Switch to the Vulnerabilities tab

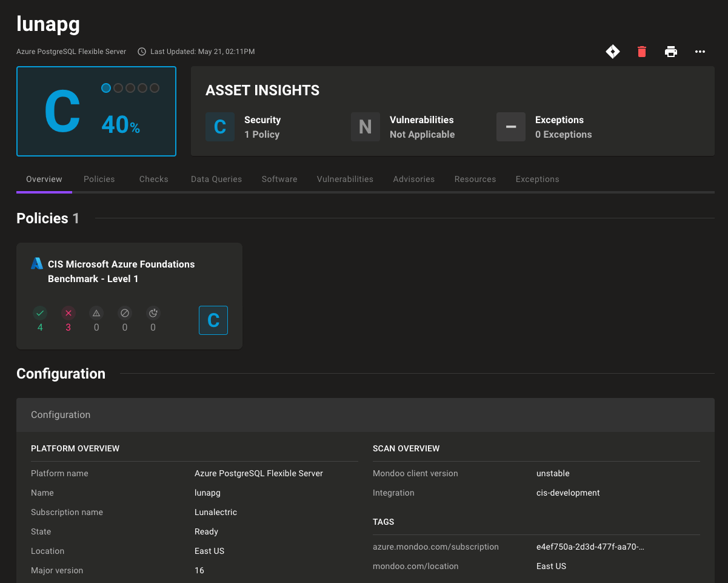click(345, 179)
